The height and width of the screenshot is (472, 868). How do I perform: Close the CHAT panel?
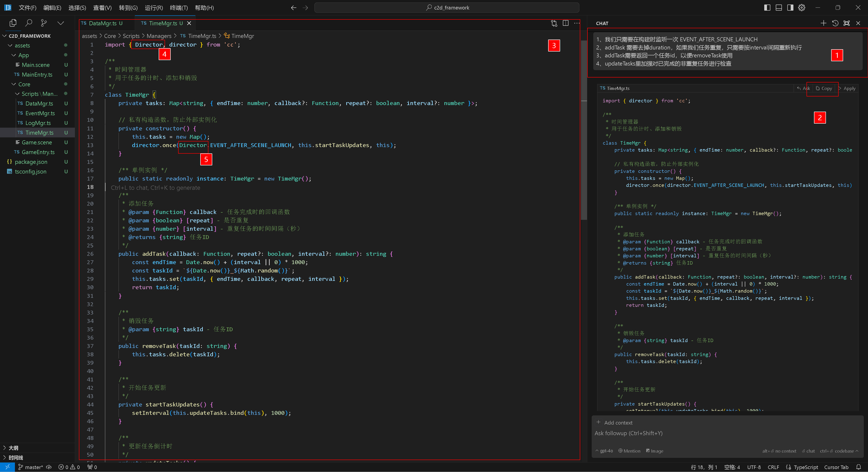coord(858,23)
